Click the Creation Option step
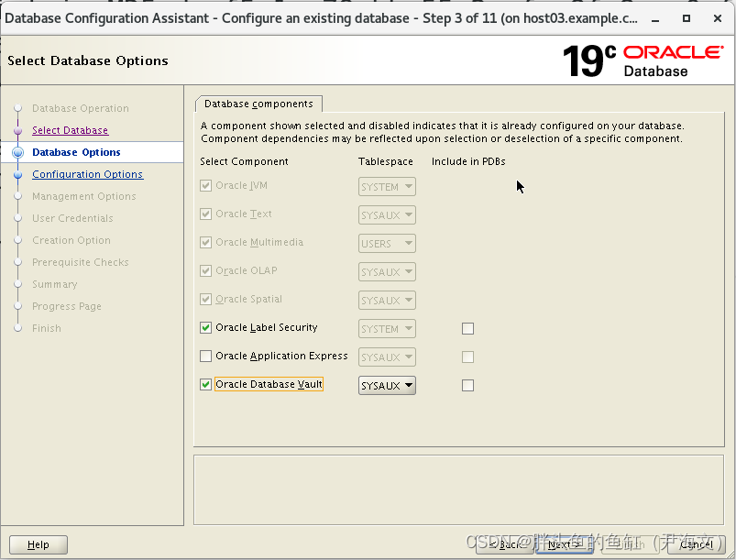Image resolution: width=736 pixels, height=560 pixels. 71,240
